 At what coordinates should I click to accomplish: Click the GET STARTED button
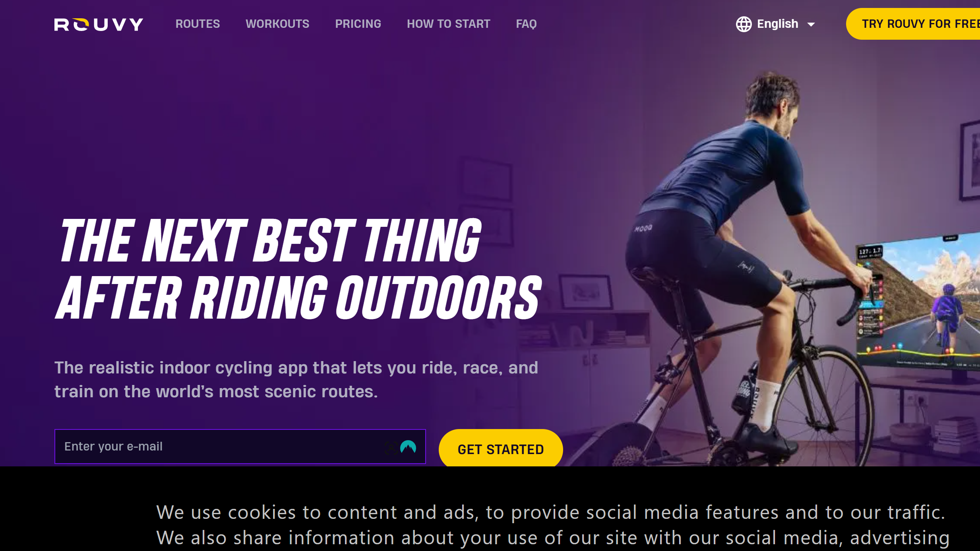click(x=501, y=449)
